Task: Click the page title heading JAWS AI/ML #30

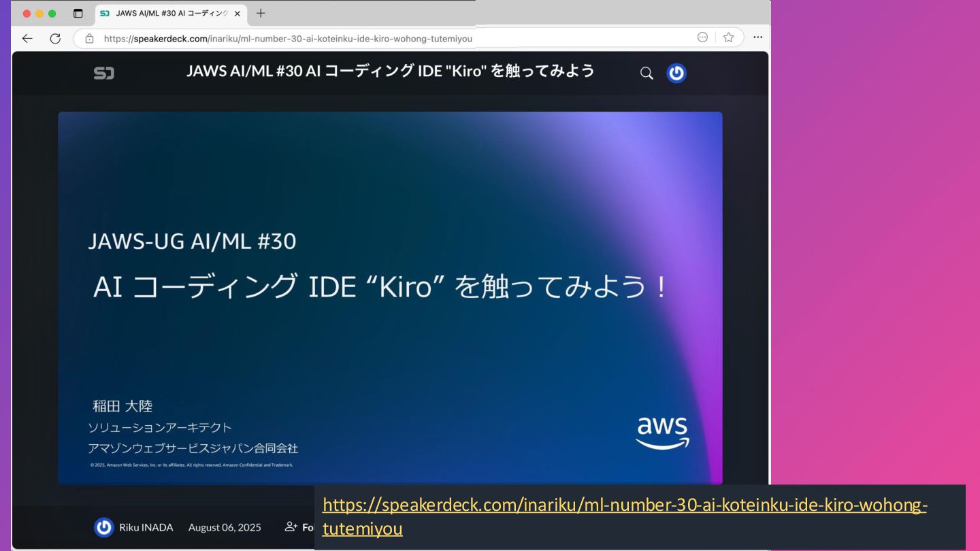Action: pos(391,71)
